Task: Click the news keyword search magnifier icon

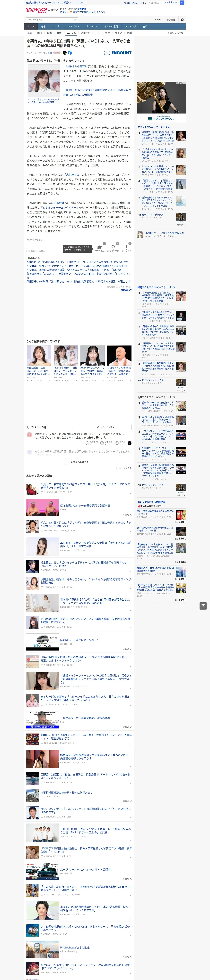Action: pos(75,20)
